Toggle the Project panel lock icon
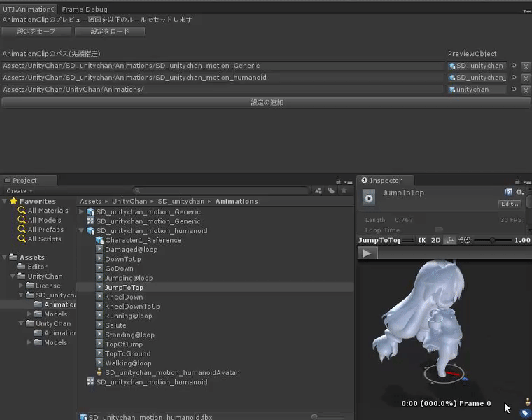 point(338,181)
